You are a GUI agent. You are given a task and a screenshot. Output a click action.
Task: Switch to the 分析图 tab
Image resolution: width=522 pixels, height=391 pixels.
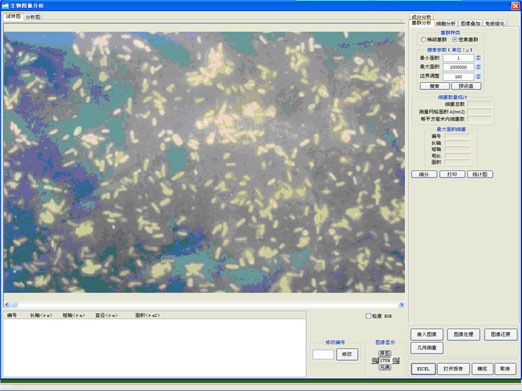click(33, 17)
